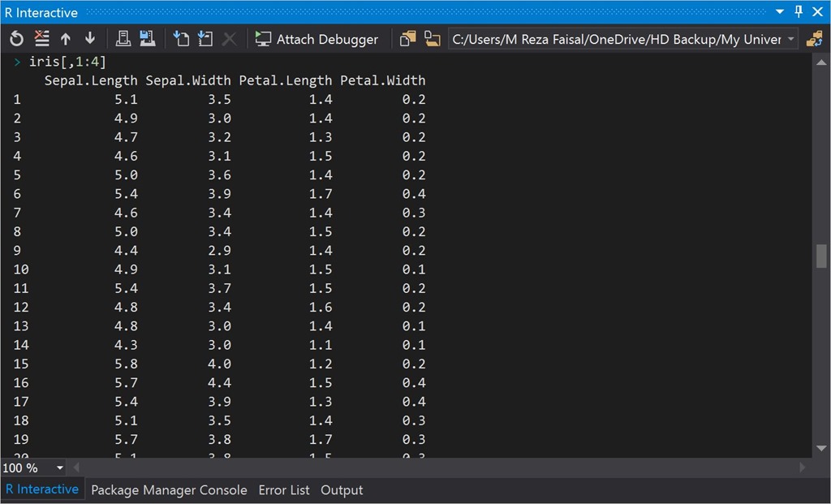The height and width of the screenshot is (504, 831).
Task: Click the iris[,1:4] command line
Action: [x=67, y=62]
